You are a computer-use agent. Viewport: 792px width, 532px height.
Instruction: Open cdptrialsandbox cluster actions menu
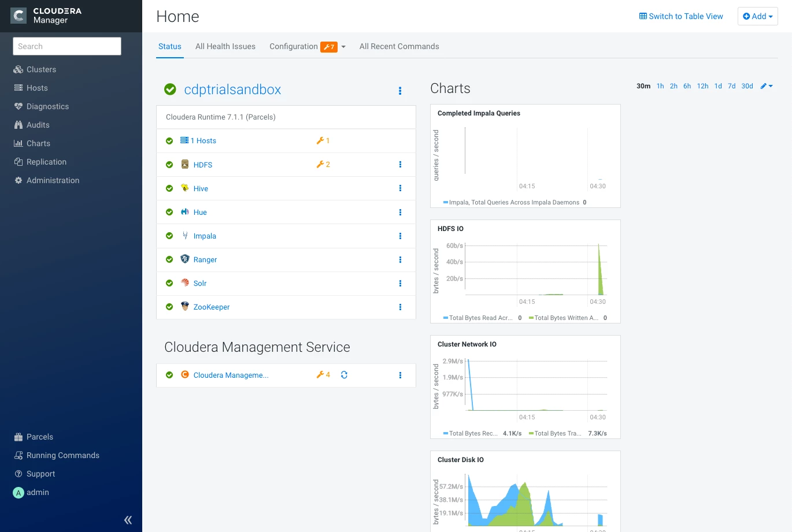point(400,91)
